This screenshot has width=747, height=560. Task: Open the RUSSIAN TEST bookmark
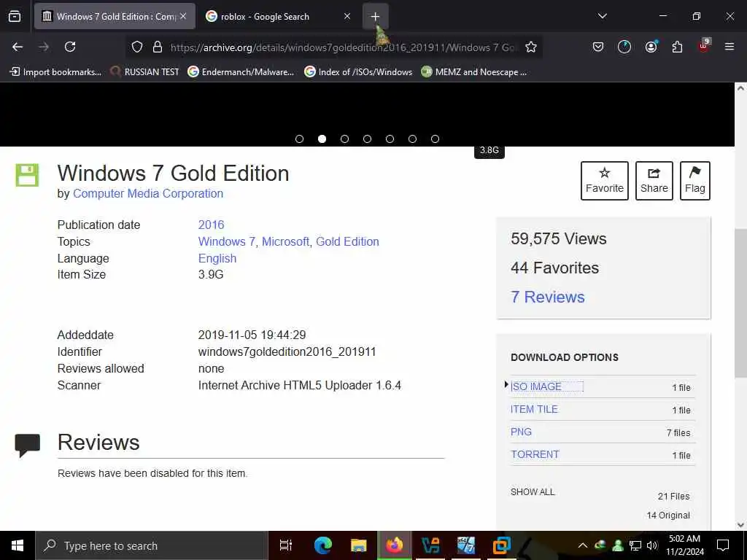[145, 72]
